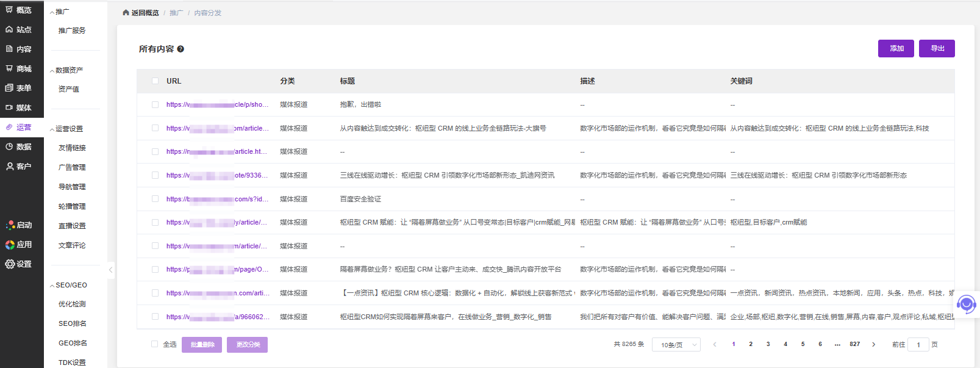
Task: Collapse the 运营设置 menu section
Action: (x=52, y=129)
